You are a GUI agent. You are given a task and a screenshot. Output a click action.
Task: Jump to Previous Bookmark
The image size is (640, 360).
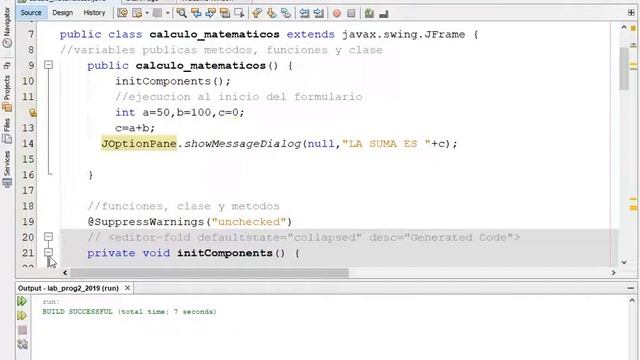coord(257,13)
